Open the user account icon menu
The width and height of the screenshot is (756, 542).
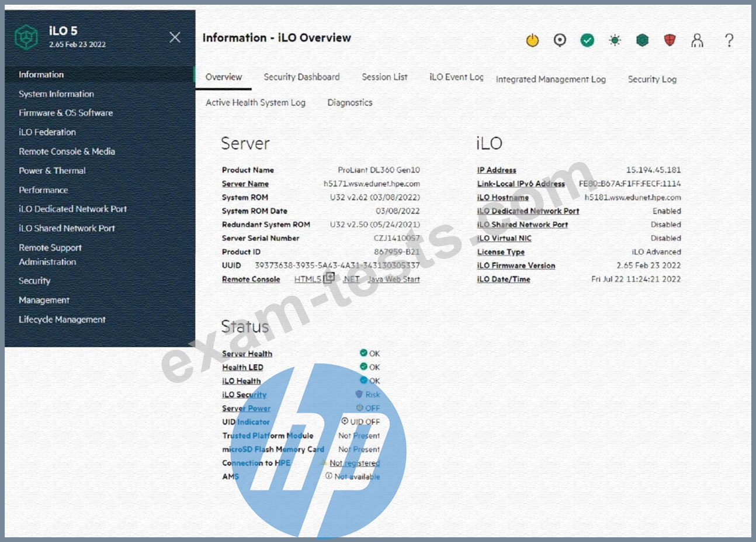point(697,40)
